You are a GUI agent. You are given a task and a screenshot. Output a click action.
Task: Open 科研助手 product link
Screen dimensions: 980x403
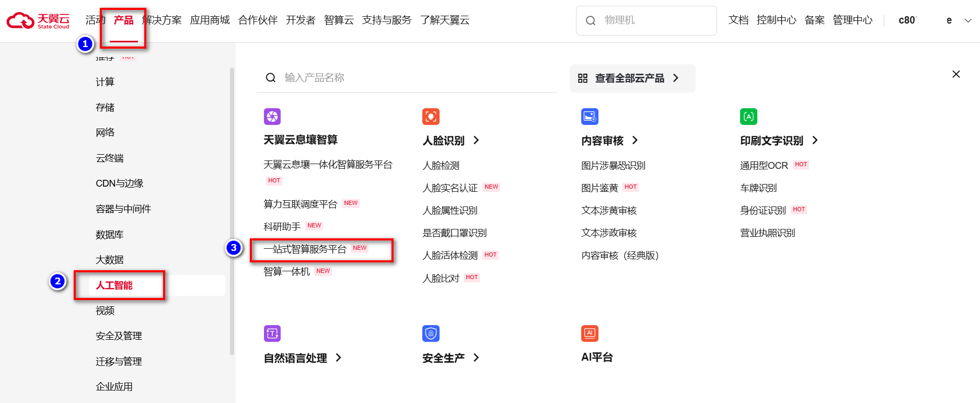tap(282, 226)
